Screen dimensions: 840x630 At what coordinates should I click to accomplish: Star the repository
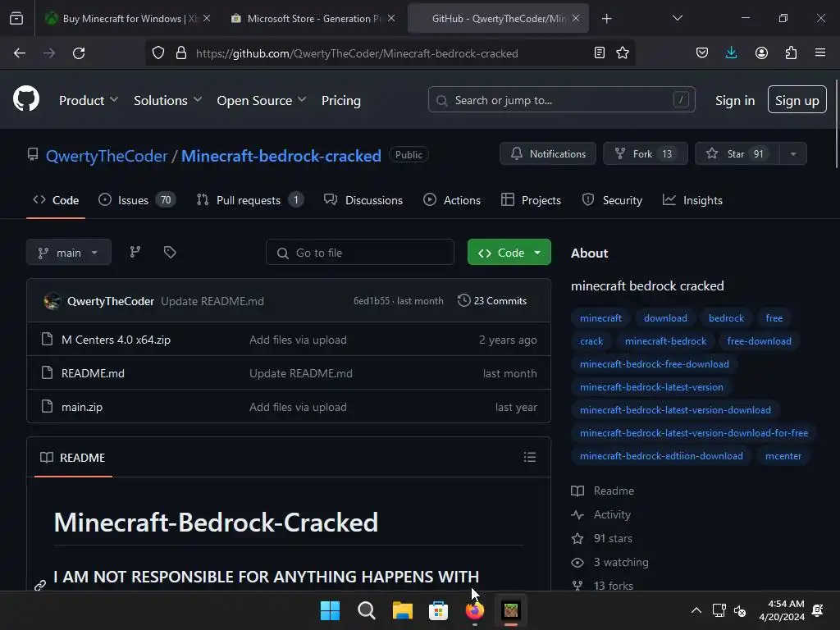click(x=737, y=153)
